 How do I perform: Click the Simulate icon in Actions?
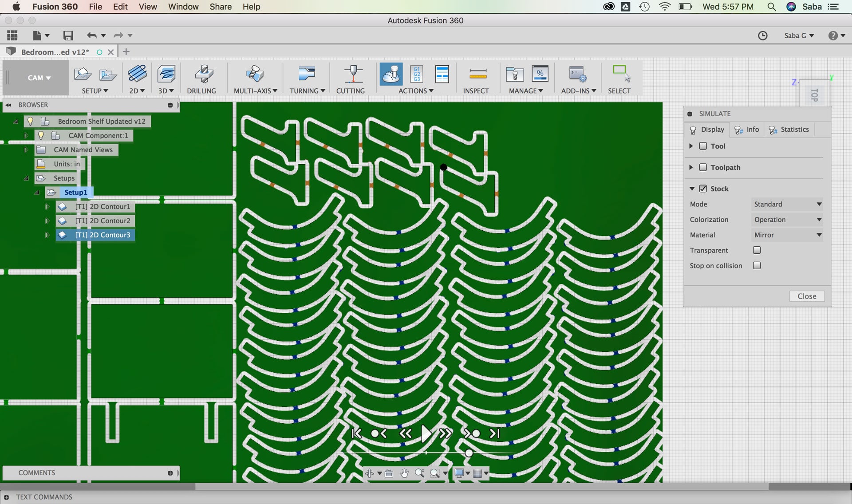pos(391,74)
